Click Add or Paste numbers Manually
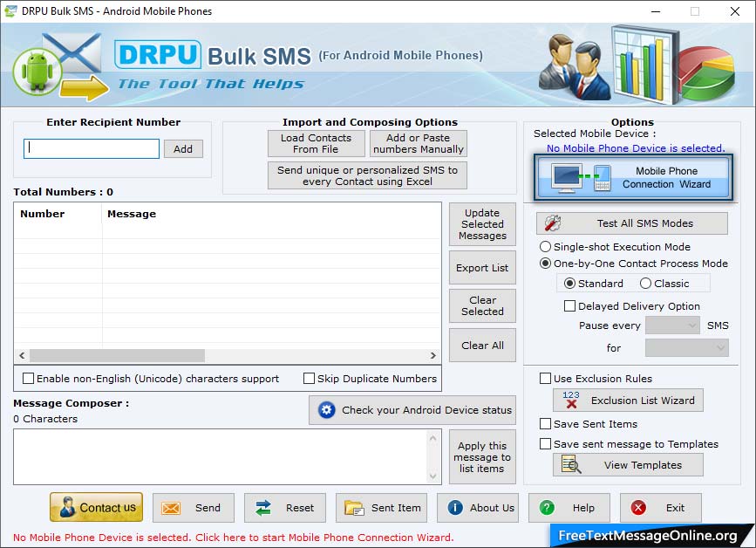This screenshot has width=756, height=548. 418,143
